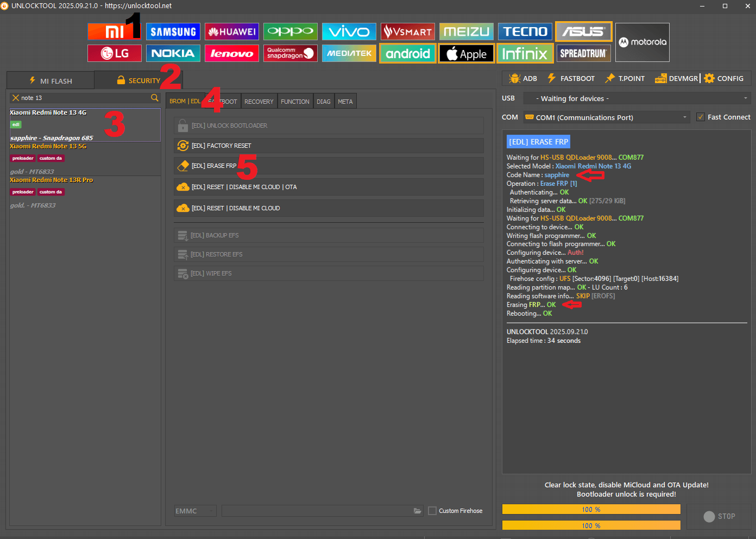
Task: Click the Motorola brand logo
Action: click(642, 42)
